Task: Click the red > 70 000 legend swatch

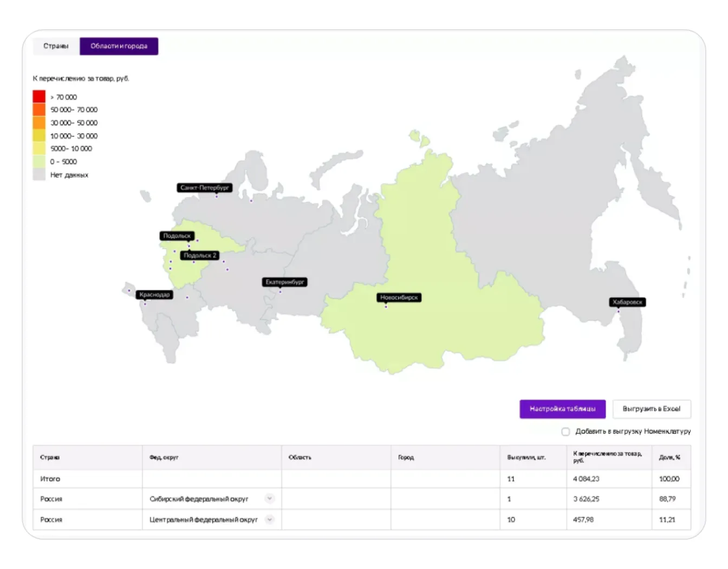Action: (39, 96)
